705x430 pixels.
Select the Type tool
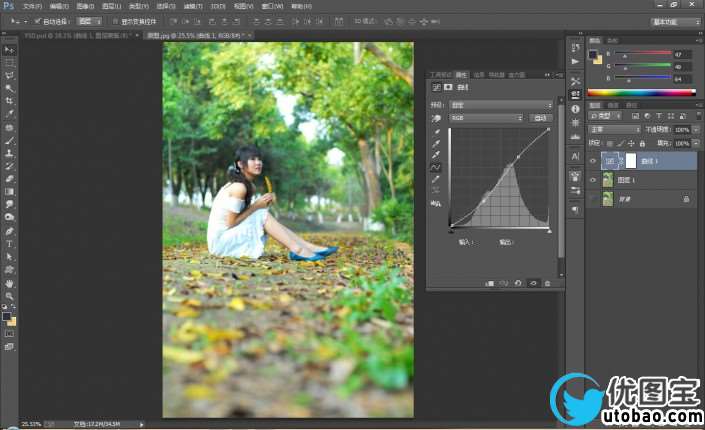click(9, 244)
